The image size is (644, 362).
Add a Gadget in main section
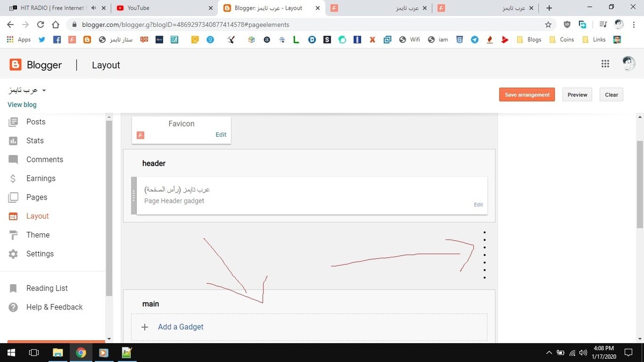coord(180,327)
